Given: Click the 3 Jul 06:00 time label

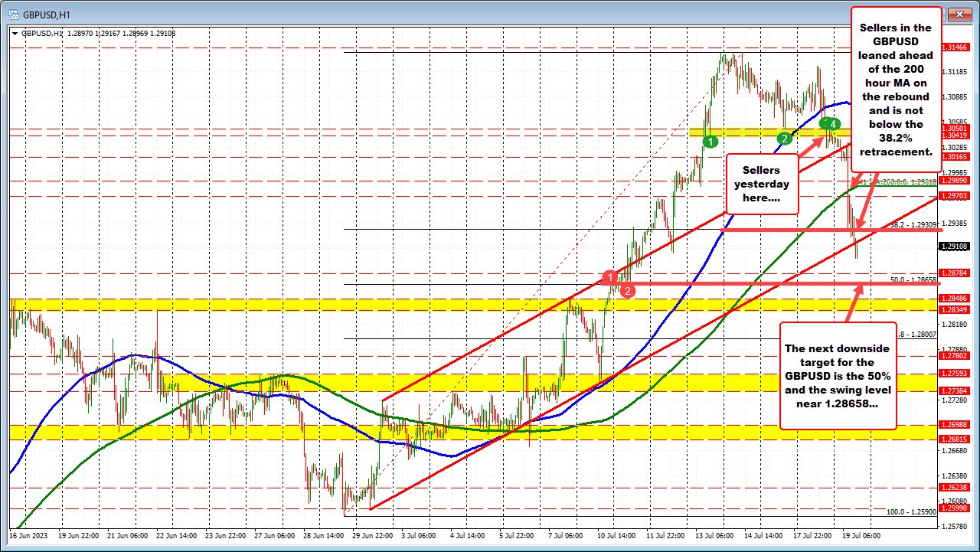Looking at the screenshot, I should [420, 536].
